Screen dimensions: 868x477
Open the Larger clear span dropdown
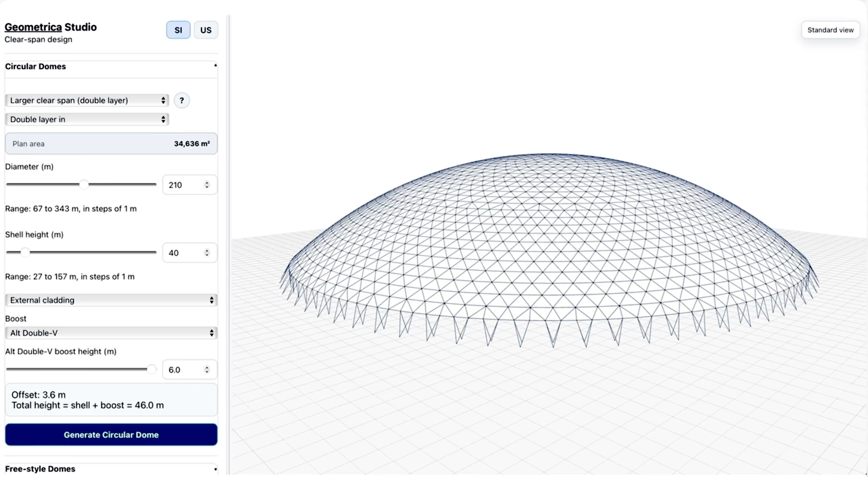[x=87, y=100]
